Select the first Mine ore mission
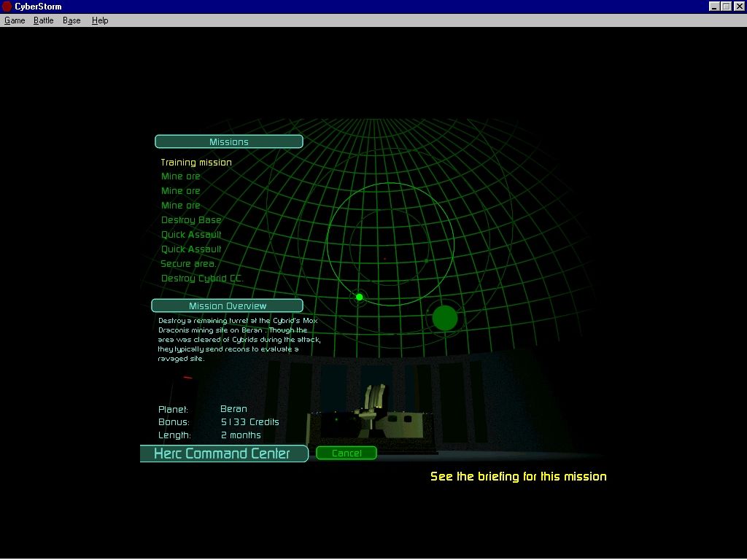Screen dimensions: 747x560 coord(180,176)
